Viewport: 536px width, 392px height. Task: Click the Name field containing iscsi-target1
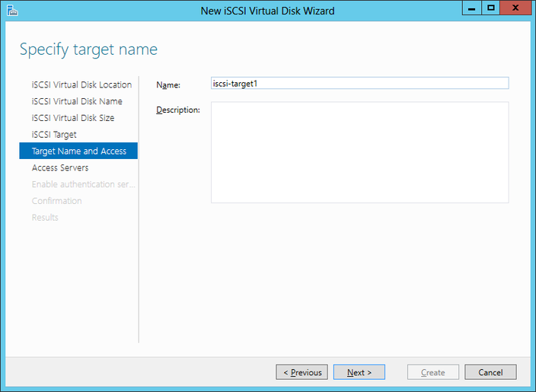tap(359, 84)
